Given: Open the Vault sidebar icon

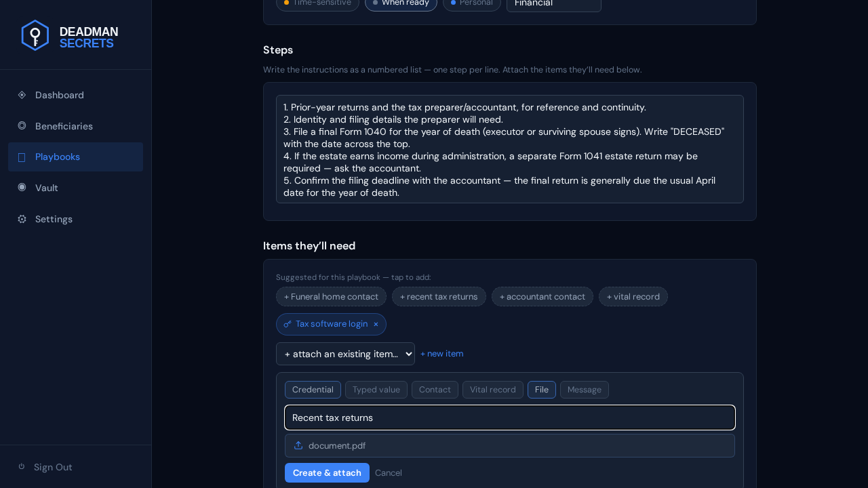Looking at the screenshot, I should click(22, 187).
